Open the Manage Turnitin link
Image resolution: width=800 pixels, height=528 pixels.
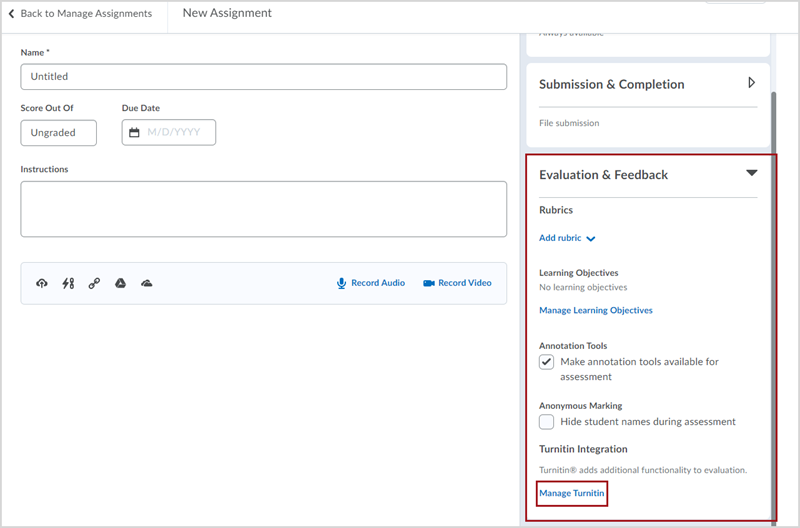pyautogui.click(x=571, y=493)
